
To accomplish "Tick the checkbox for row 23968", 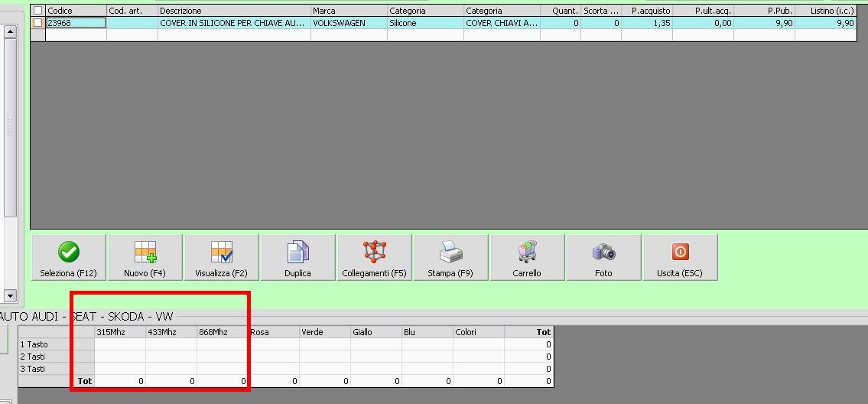I will pos(37,23).
